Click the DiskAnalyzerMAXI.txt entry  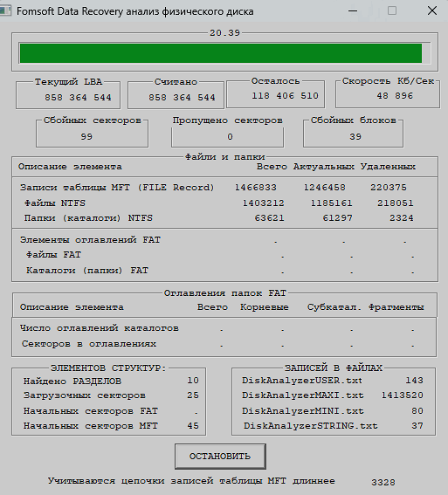coord(303,395)
